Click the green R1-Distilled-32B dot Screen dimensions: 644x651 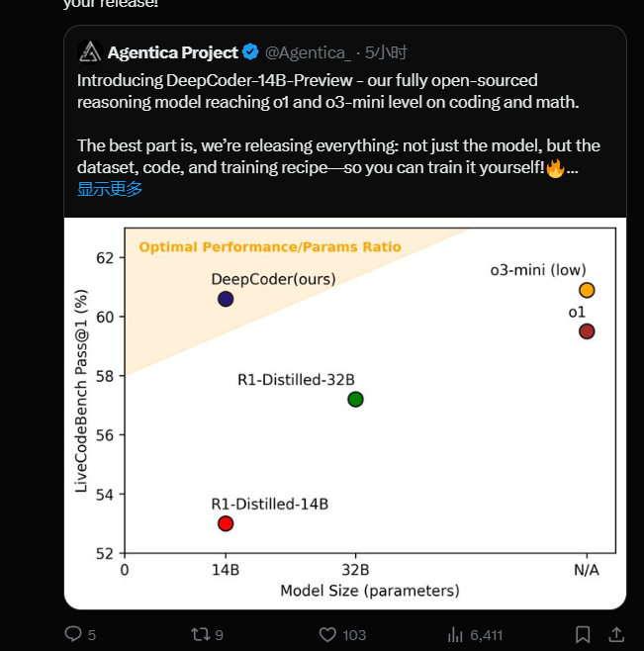[x=355, y=400]
